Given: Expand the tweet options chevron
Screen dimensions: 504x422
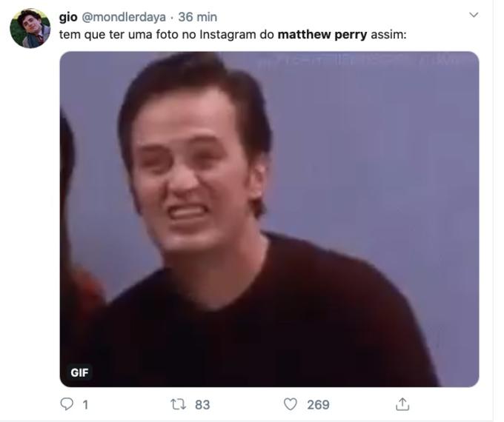Looking at the screenshot, I should tap(474, 15).
